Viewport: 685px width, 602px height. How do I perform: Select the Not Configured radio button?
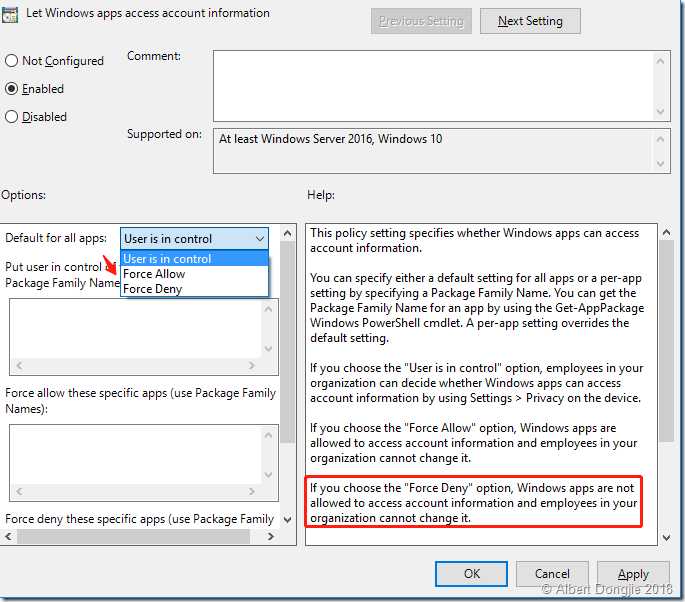tap(11, 61)
